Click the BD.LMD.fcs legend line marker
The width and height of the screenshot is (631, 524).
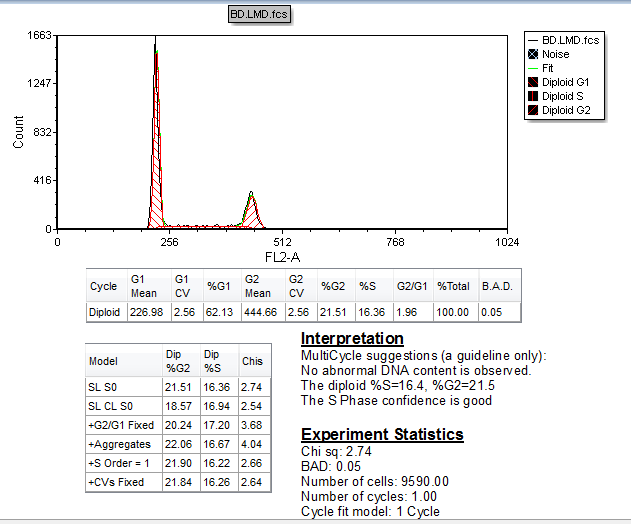click(533, 40)
